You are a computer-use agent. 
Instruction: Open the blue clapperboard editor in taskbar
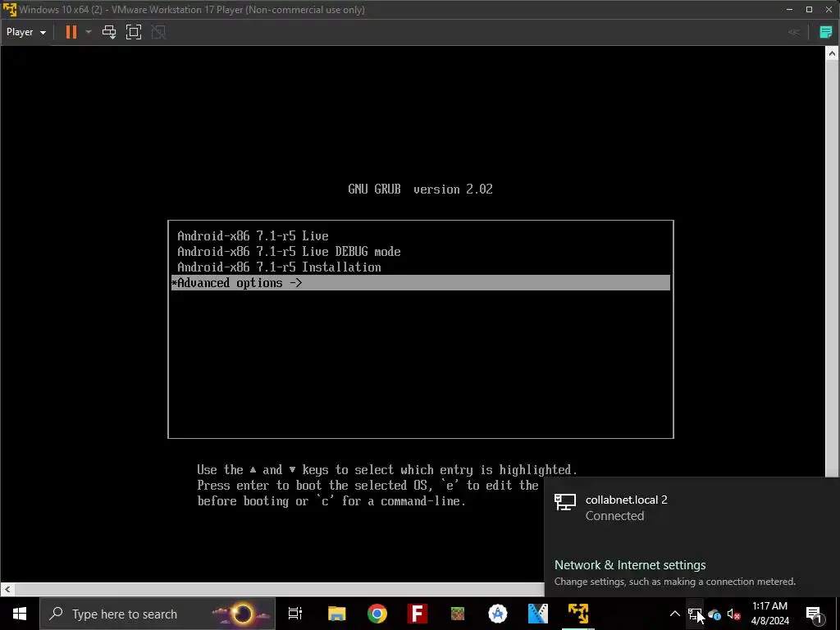point(538,614)
